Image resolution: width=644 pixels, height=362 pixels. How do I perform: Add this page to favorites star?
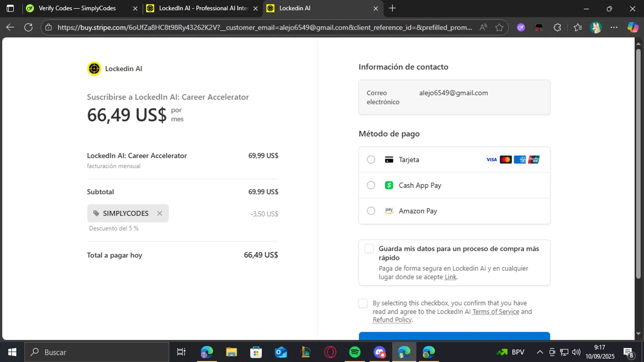(499, 27)
